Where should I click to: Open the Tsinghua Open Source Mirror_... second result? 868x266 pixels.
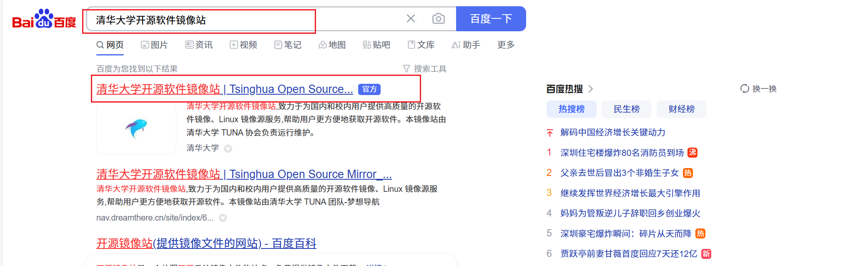tap(244, 174)
